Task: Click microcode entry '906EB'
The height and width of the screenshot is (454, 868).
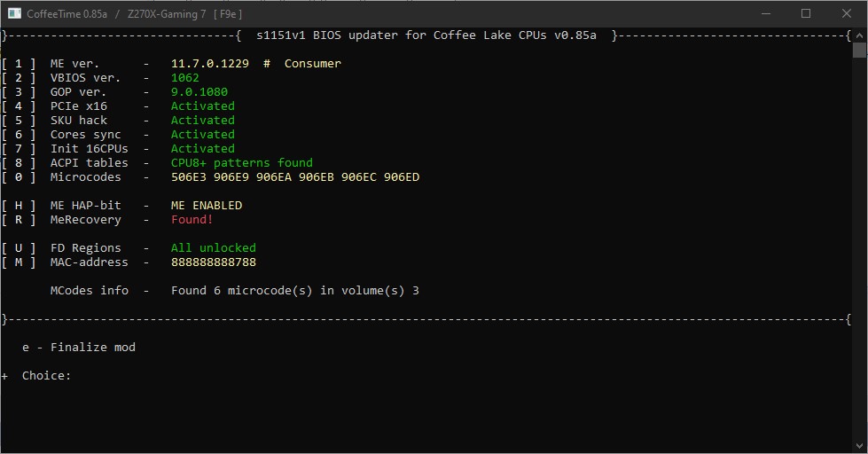Action: pos(317,177)
